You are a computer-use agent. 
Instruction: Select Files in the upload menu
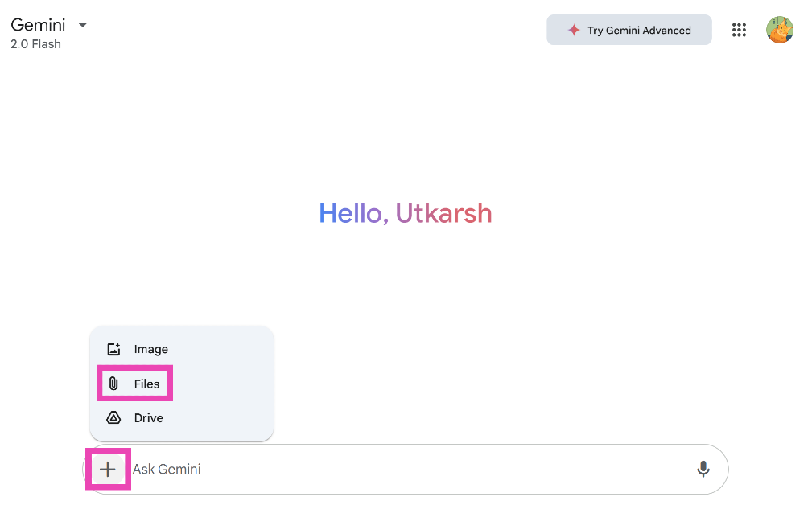click(x=147, y=384)
